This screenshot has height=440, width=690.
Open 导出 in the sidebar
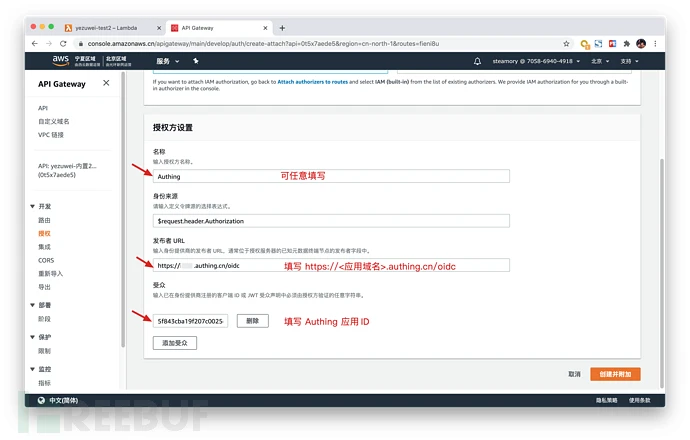click(44, 287)
